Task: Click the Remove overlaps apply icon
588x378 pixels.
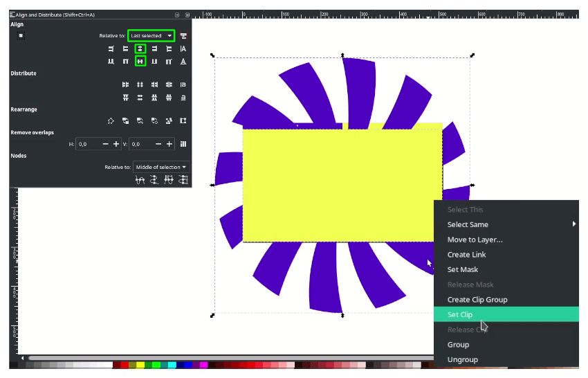Action: (183, 144)
